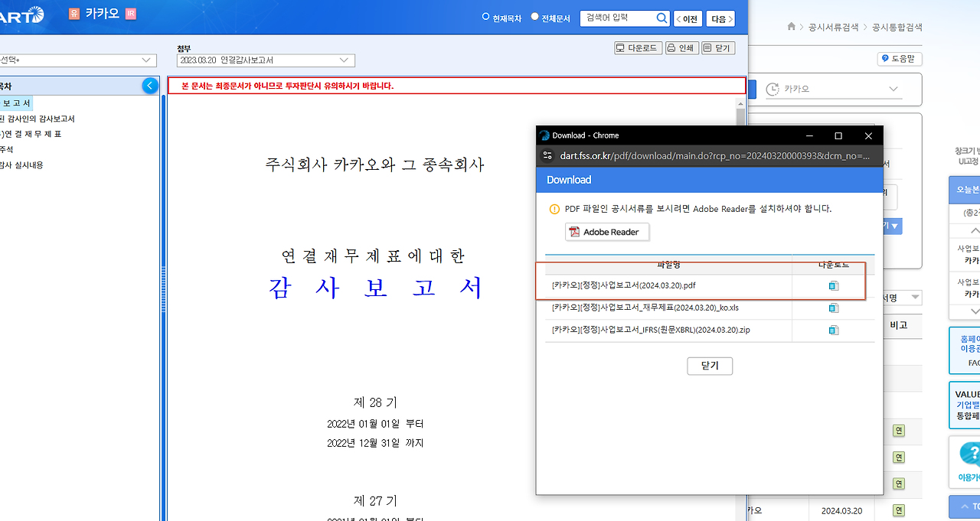Open the 첨부 dropdown showing 연결감사보고서
Viewport: 980px width, 521px height.
pos(265,60)
